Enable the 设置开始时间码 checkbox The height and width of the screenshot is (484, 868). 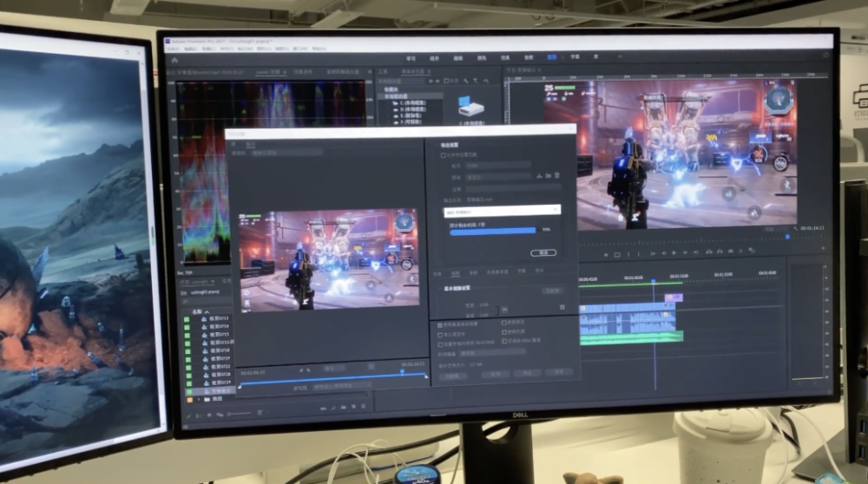pos(440,344)
